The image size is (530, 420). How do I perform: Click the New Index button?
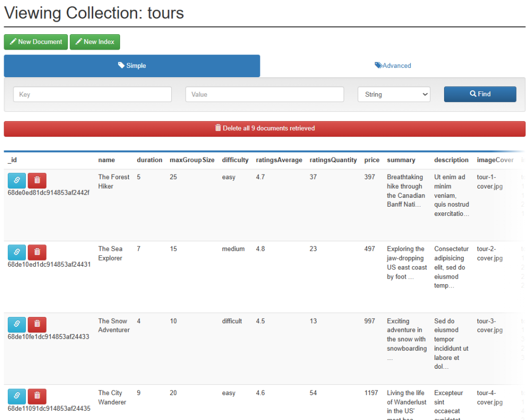pos(95,42)
